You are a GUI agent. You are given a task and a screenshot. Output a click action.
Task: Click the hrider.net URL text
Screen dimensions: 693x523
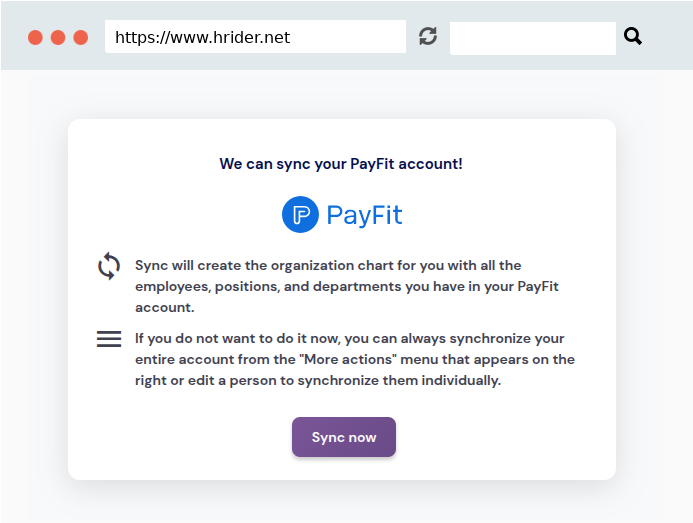click(202, 38)
